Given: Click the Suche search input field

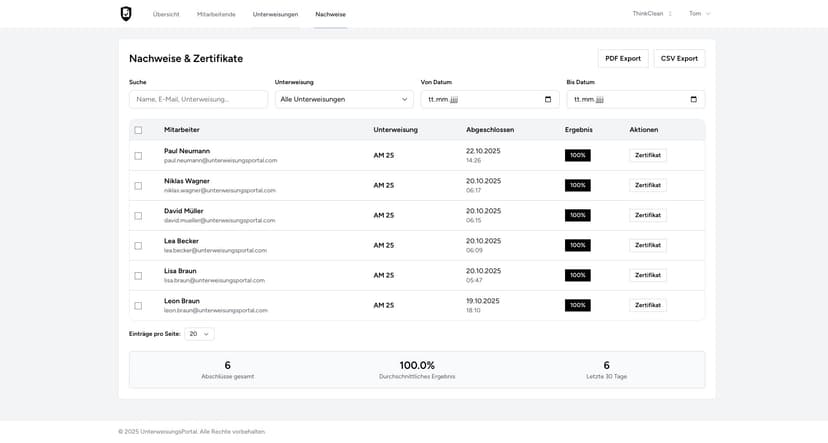Looking at the screenshot, I should tap(198, 99).
